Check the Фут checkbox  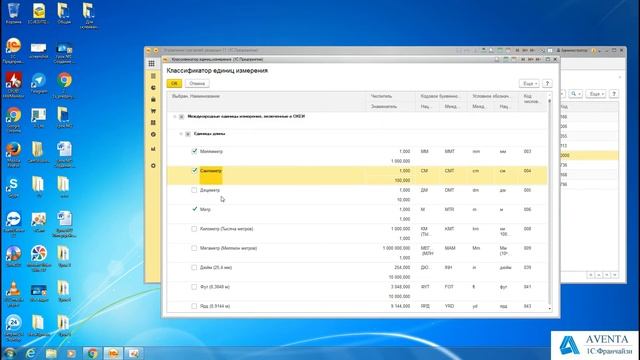(x=194, y=287)
